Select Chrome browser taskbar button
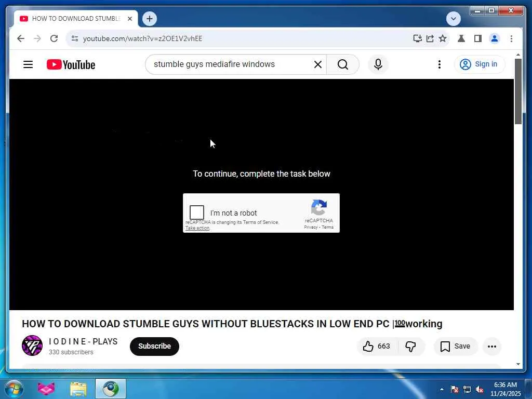Screen dimensions: 532x399 (111, 389)
